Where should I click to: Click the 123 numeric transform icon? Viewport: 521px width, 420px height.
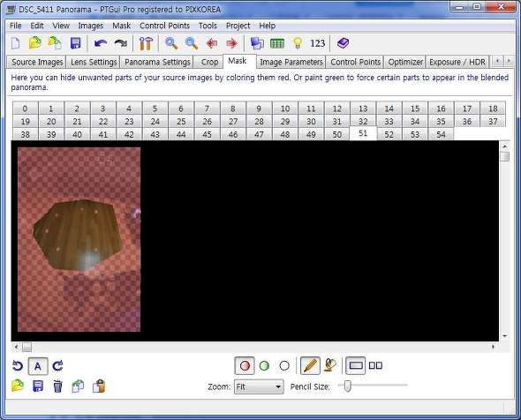[x=318, y=43]
